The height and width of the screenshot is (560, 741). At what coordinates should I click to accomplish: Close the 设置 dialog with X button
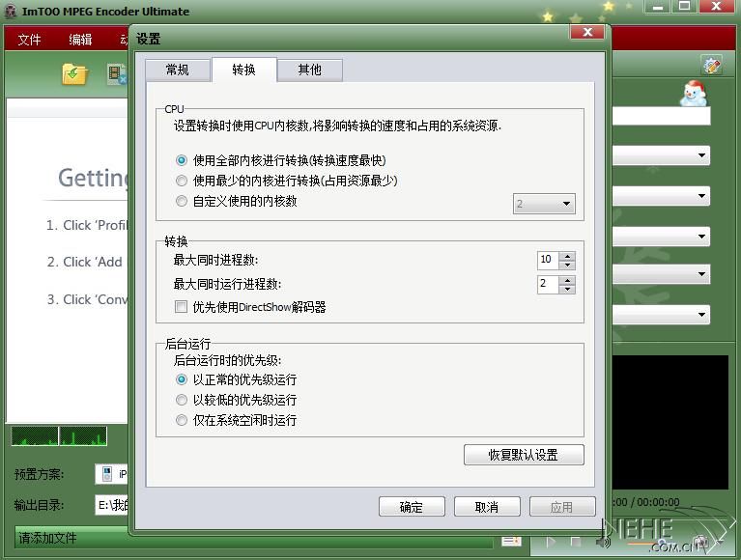click(586, 32)
